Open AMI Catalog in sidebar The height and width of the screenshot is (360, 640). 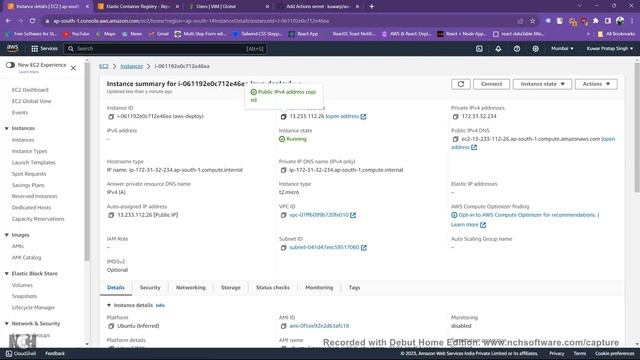click(27, 258)
